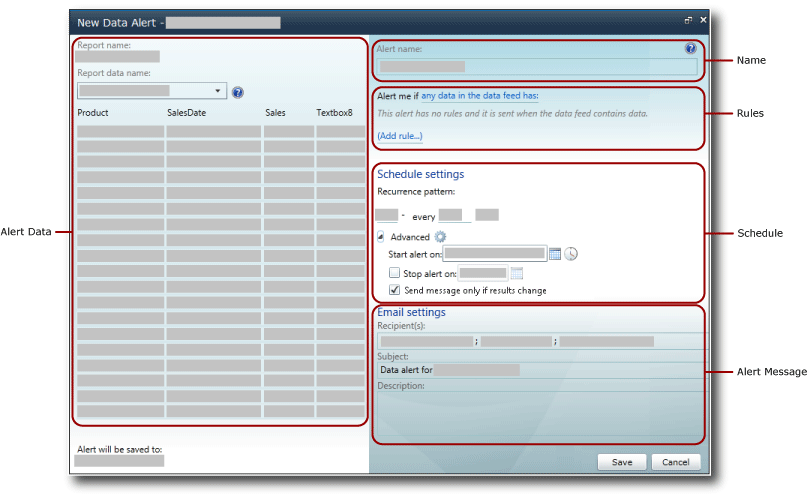Open calendar picker for Stop alert on
Image resolution: width=808 pixels, height=498 pixels.
pos(517,273)
